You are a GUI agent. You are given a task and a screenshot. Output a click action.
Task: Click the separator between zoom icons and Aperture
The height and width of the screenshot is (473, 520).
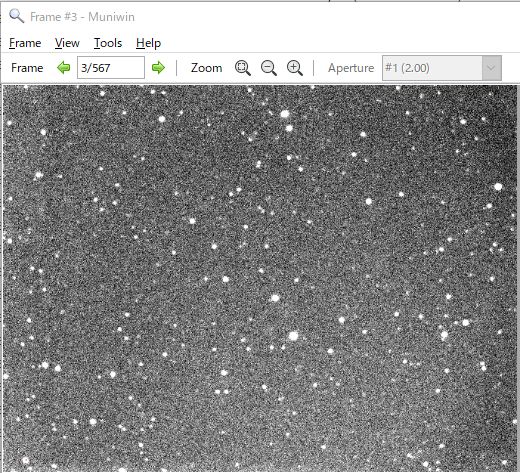[x=314, y=68]
